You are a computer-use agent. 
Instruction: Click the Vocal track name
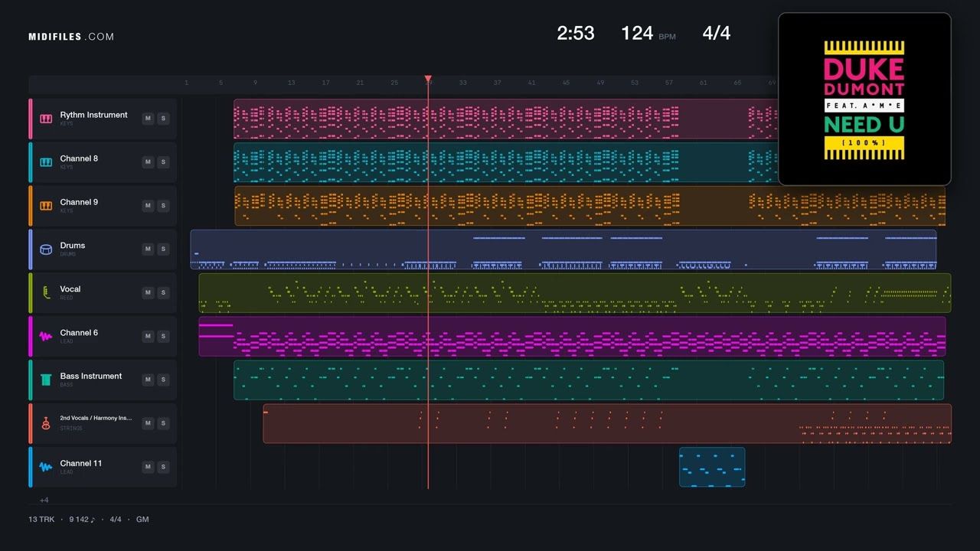70,289
